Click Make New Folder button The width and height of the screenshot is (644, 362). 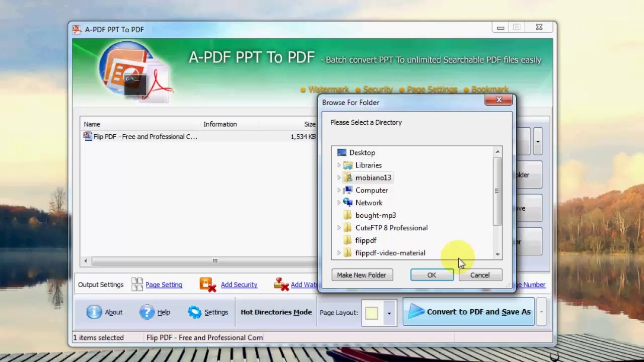362,275
